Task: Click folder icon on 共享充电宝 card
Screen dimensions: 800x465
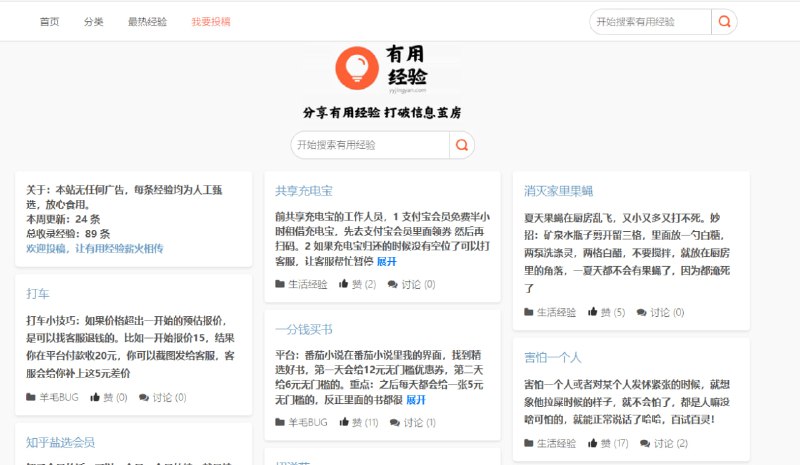Action: click(280, 284)
